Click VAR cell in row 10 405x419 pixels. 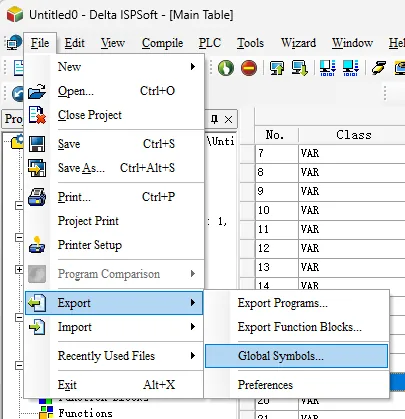point(352,210)
